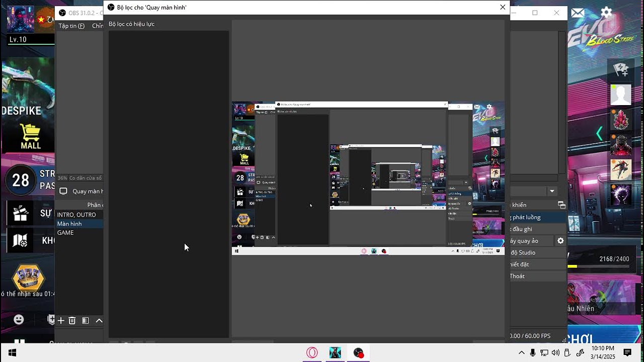This screenshot has height=362, width=644.
Task: Select the red crystal friend avatar
Action: point(621,120)
